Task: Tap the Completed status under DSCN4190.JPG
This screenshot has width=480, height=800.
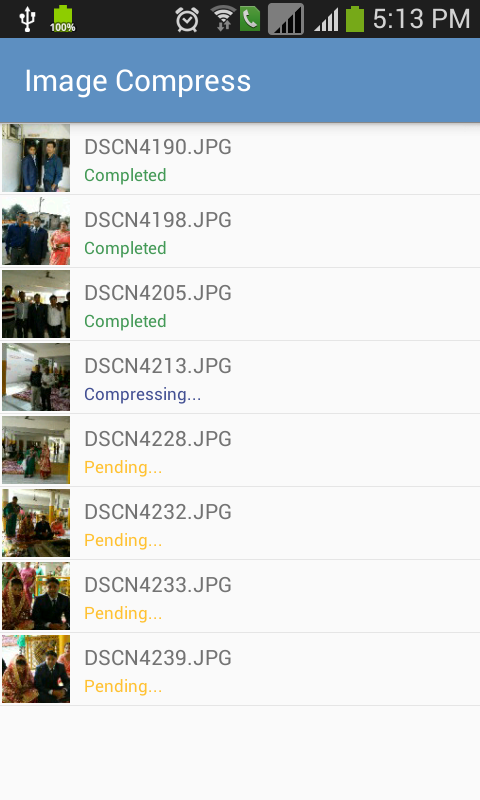Action: pos(125,175)
